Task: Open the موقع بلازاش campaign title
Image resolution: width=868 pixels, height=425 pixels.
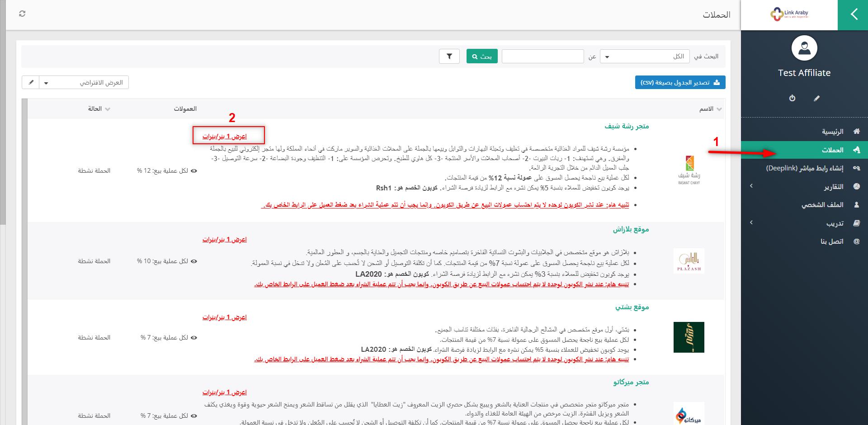Action: tap(631, 229)
